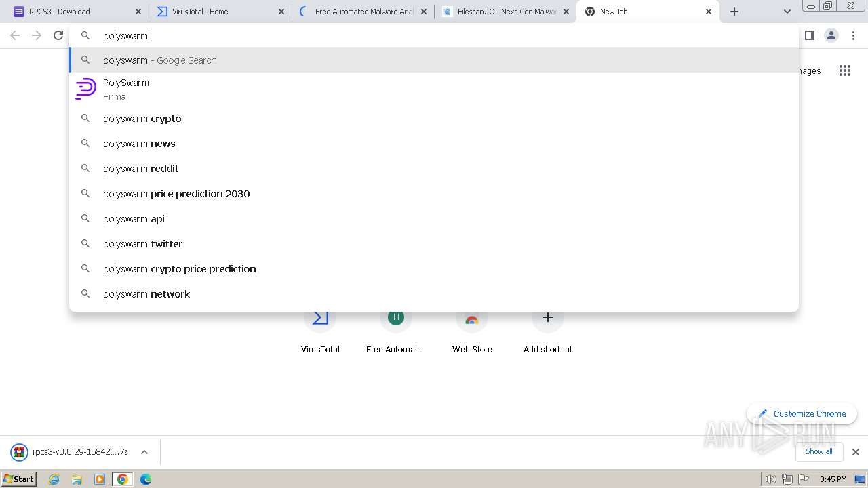Viewport: 868px width, 488px height.
Task: Close the VirusTotal - Home tab
Action: (x=281, y=12)
